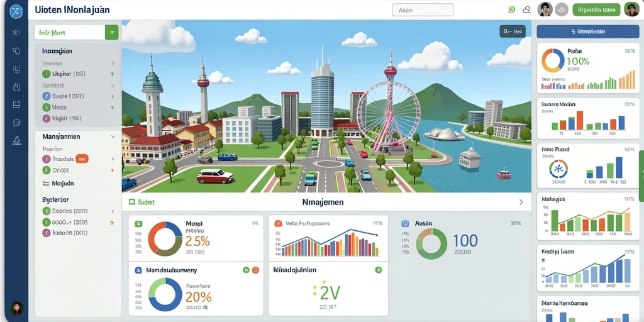Select the Inomgtion section header
Image resolution: width=644 pixels, height=322 pixels.
pyautogui.click(x=57, y=52)
